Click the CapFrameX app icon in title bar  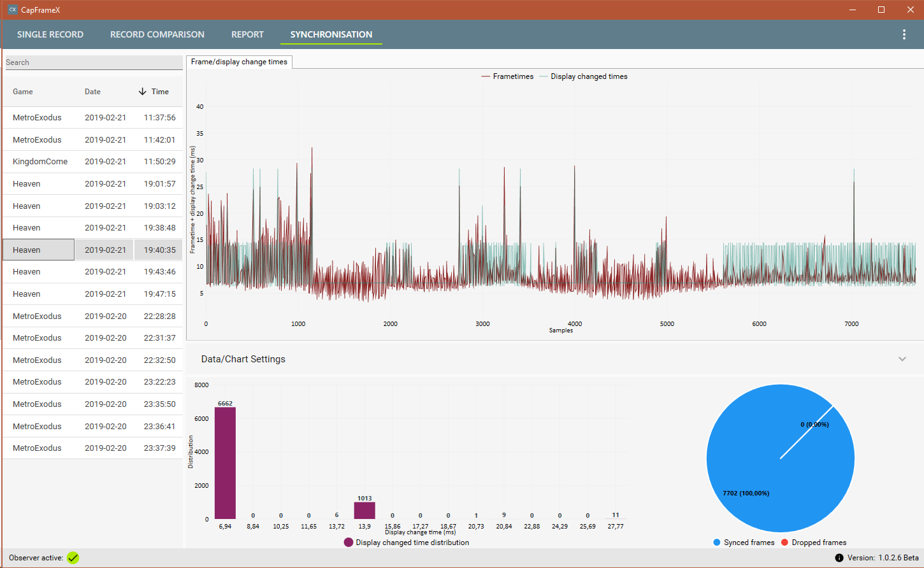12,10
